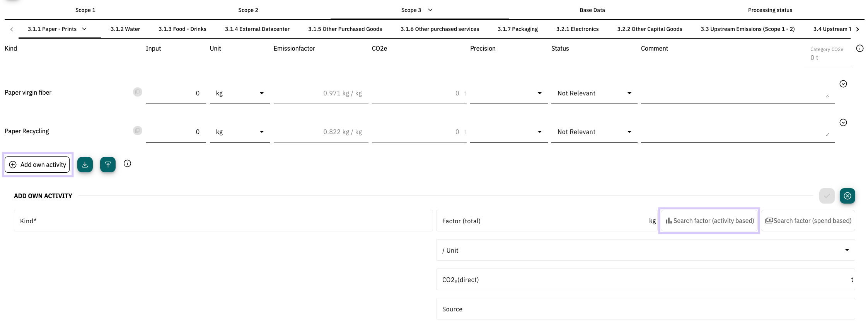Click the upload icon button
The image size is (868, 333).
pyautogui.click(x=108, y=165)
